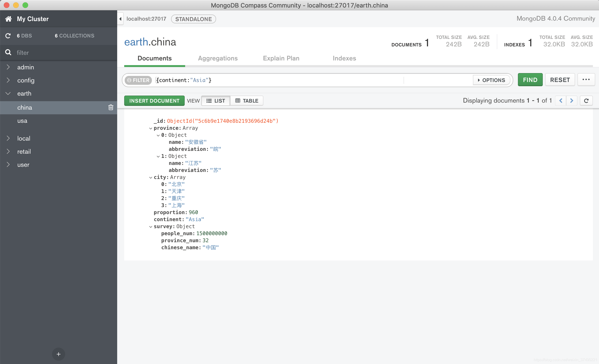Screen dimensions: 599x364
Task: Open the query history ellipsis menu
Action: [586, 80]
